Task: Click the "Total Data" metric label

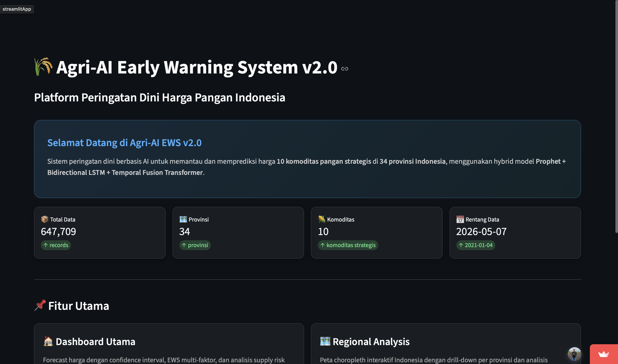Action: point(63,220)
